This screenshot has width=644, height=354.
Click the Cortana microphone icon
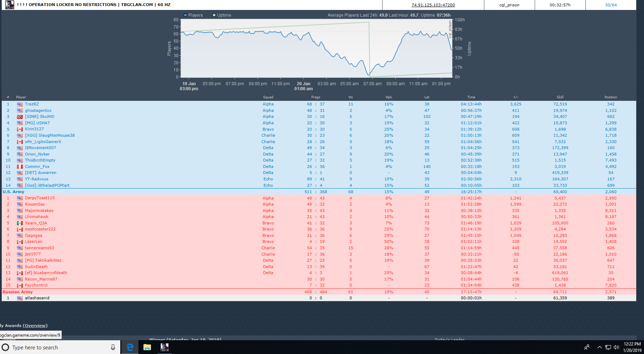113,347
